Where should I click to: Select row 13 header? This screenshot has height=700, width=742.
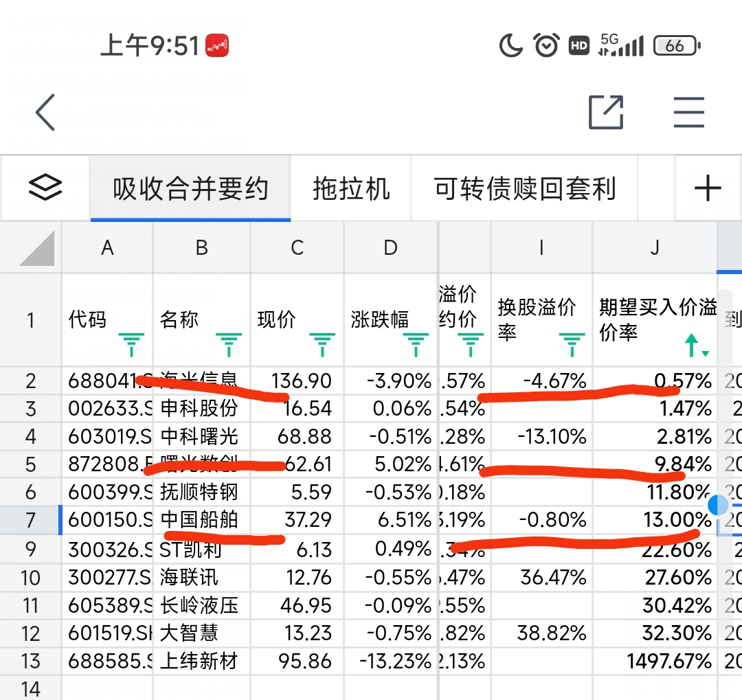coord(31,662)
